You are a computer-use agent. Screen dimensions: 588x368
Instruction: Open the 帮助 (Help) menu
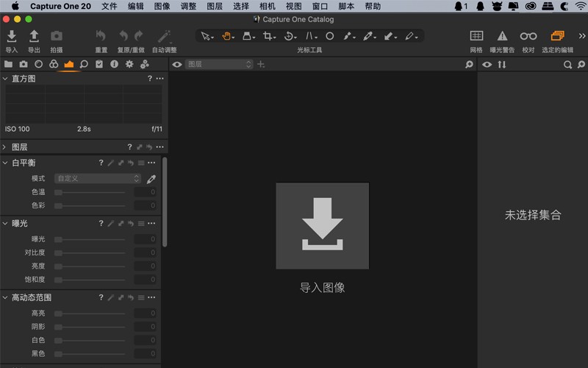pos(373,6)
